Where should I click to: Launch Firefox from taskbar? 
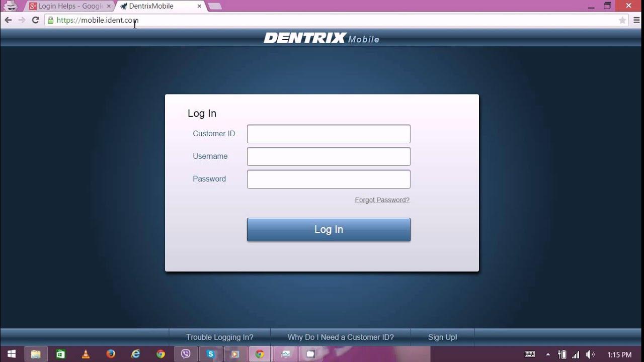111,354
